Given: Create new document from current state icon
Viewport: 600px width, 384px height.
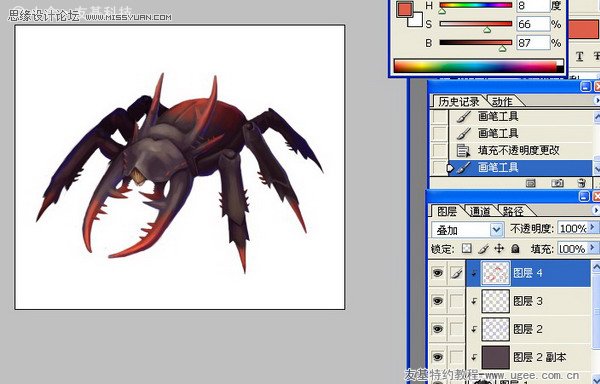Looking at the screenshot, I should tap(531, 183).
